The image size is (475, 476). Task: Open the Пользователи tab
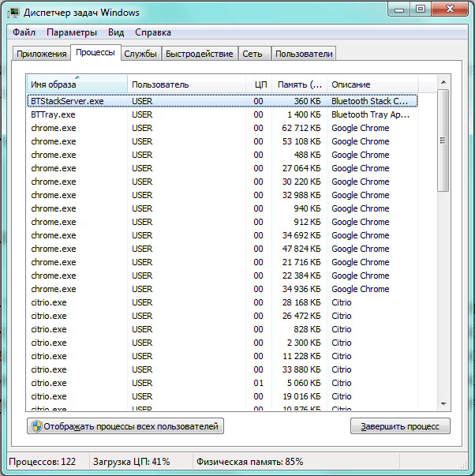pos(304,54)
